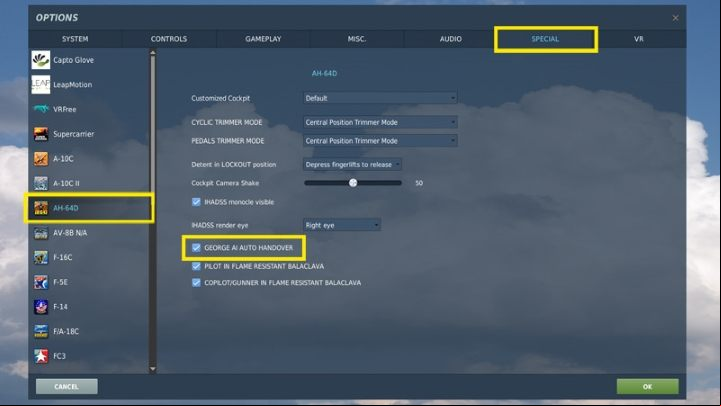Switch to the Gameplay tab

point(263,39)
